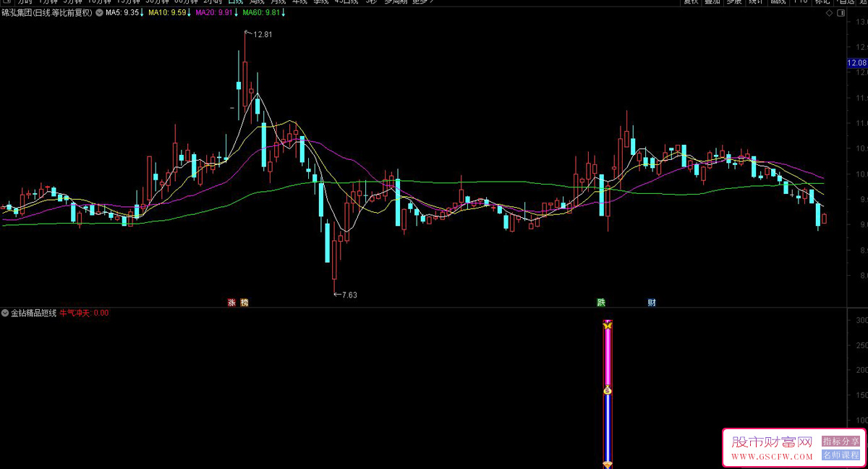
Task: Click the green 跌 event marker
Action: pos(600,303)
